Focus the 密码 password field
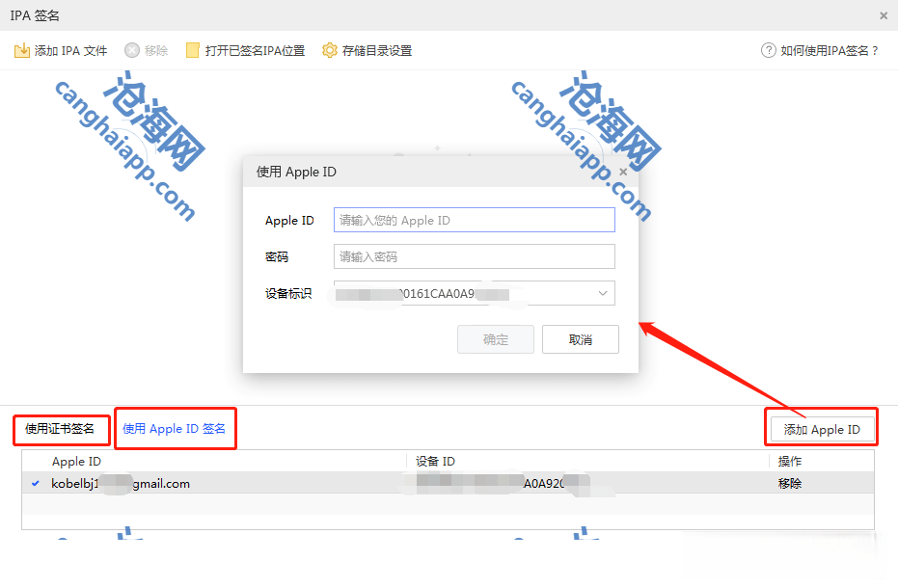 click(474, 256)
